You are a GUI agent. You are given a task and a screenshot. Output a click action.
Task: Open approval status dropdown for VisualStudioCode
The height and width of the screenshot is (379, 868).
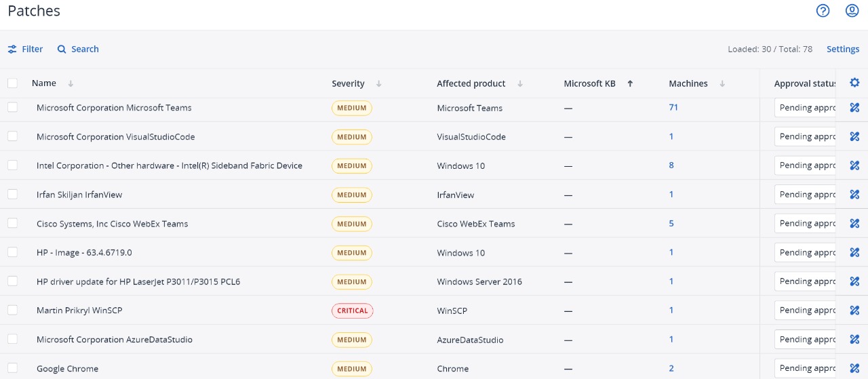[x=805, y=136]
